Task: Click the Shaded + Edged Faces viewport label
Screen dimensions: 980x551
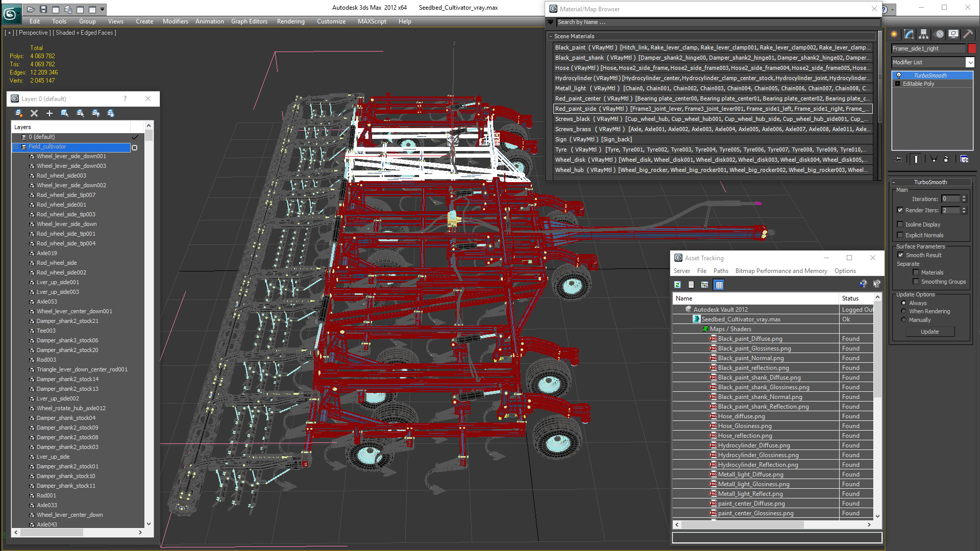Action: (84, 33)
